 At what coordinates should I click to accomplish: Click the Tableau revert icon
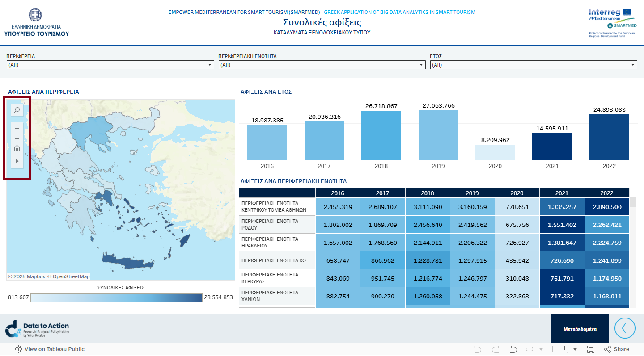[513, 349]
